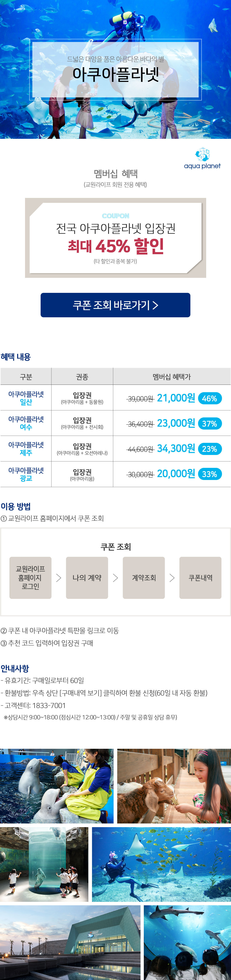The width and height of the screenshot is (231, 980).
Task: Click the 최대 45% 할인 coupon card
Action: (x=115, y=238)
